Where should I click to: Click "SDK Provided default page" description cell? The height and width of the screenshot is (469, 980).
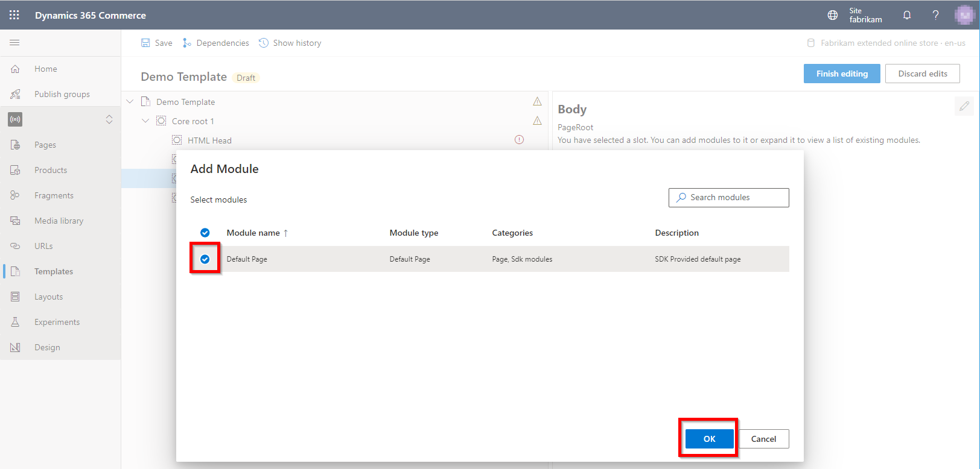pos(698,259)
